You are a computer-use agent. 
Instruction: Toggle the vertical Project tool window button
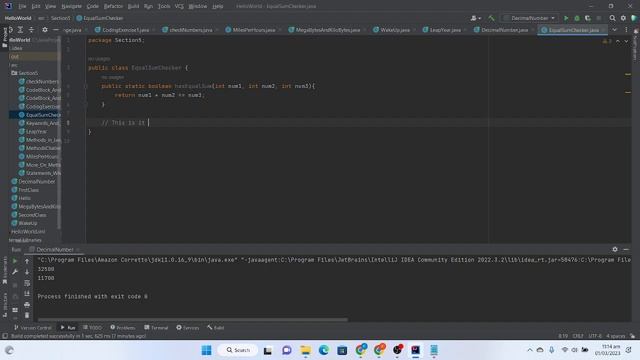tap(4, 38)
